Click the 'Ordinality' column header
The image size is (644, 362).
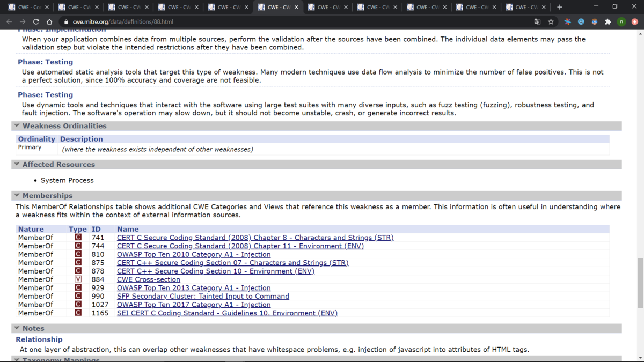coord(36,139)
